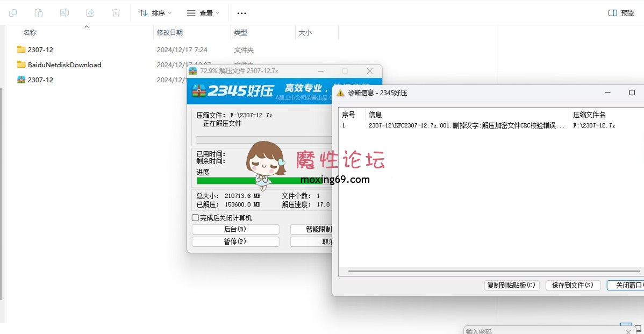This screenshot has height=334, width=644.
Task: Click the Copy icon in Explorer toolbar
Action: tap(13, 13)
